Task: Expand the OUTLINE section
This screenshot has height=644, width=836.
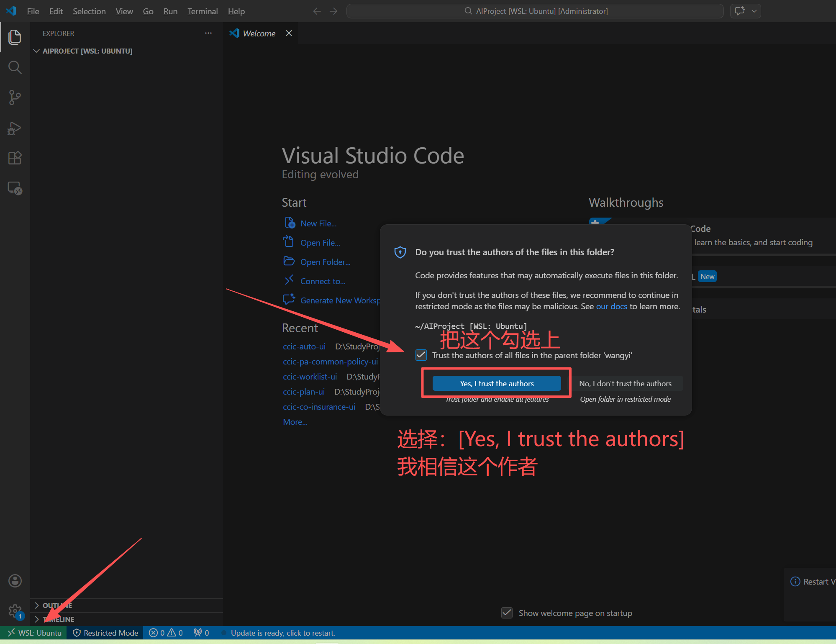Action: pos(57,606)
